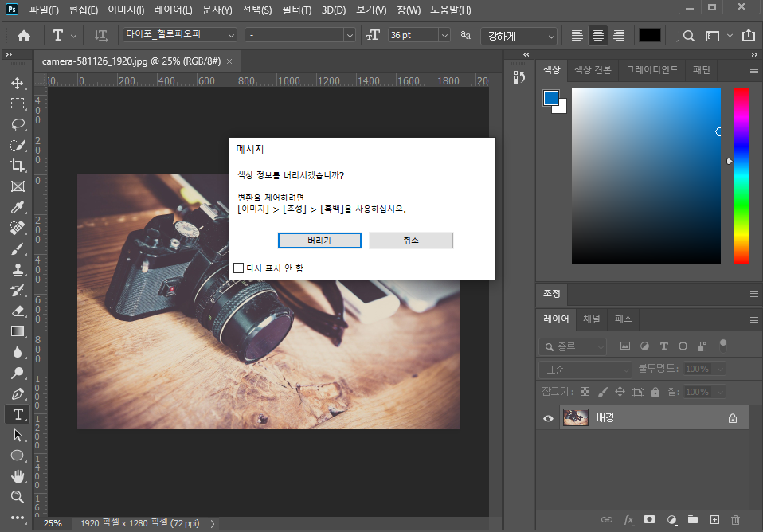763x532 pixels.
Task: Select the Ellipse shape tool
Action: coord(18,456)
